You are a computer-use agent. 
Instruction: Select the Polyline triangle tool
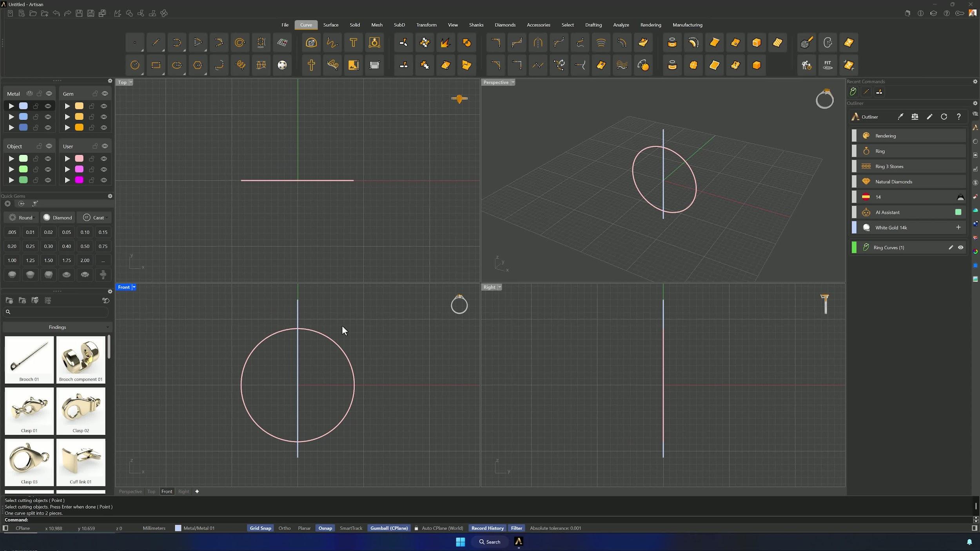click(198, 43)
